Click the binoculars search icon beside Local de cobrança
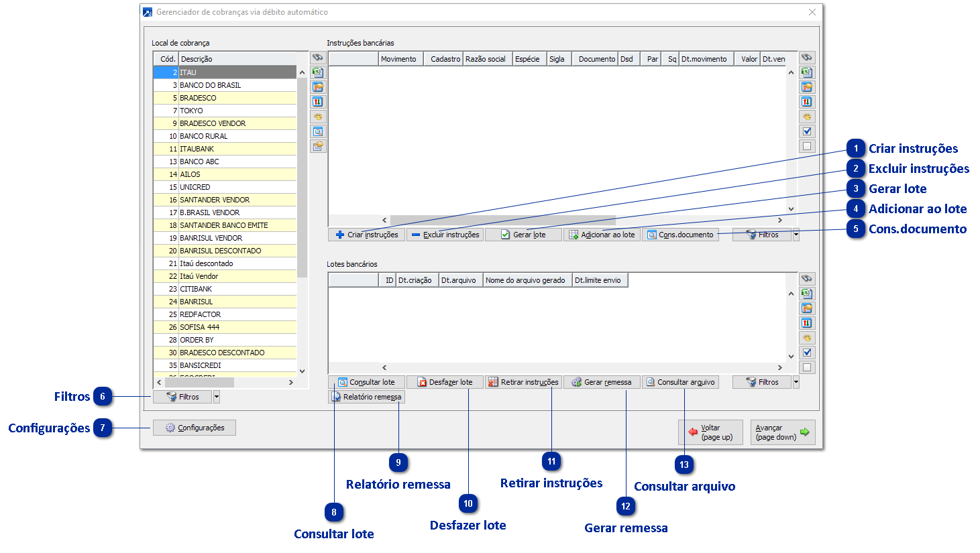This screenshot has height=553, width=980. click(318, 58)
